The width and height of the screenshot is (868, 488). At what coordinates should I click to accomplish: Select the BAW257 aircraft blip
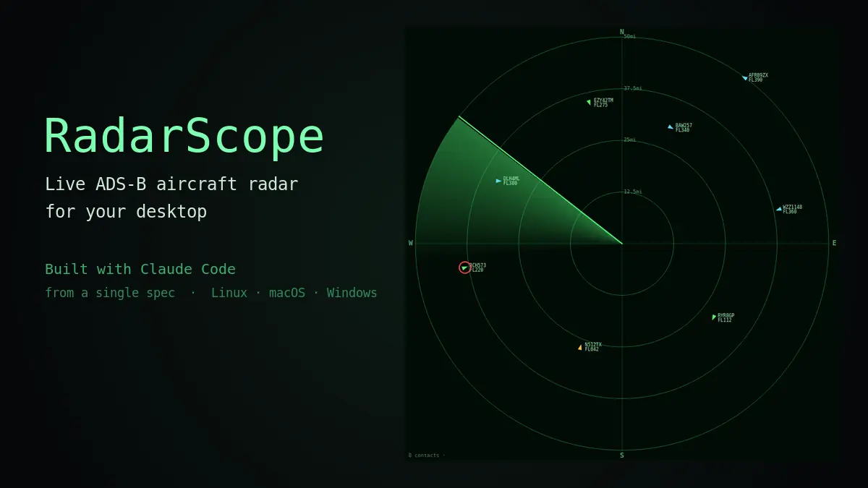point(671,127)
